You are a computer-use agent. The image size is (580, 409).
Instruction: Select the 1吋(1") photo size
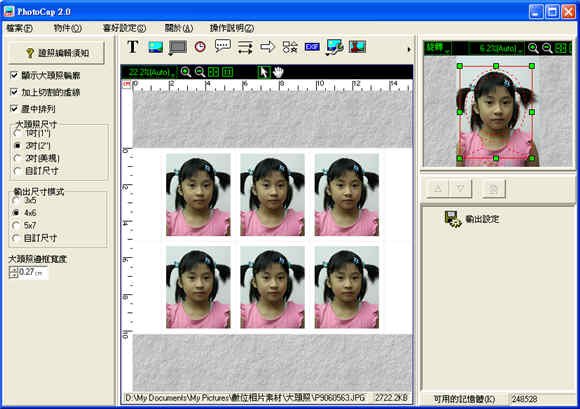(17, 133)
